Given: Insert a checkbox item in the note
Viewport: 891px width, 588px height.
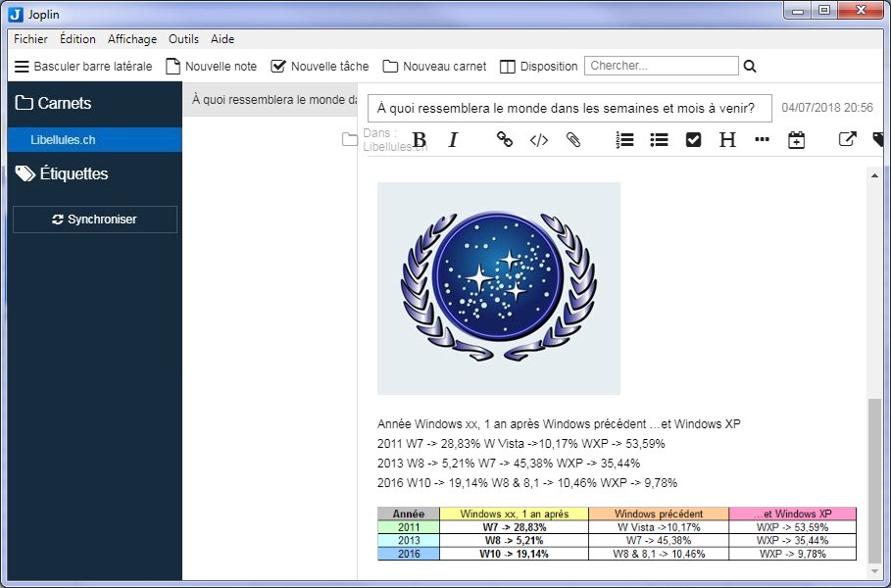Looking at the screenshot, I should [x=693, y=140].
